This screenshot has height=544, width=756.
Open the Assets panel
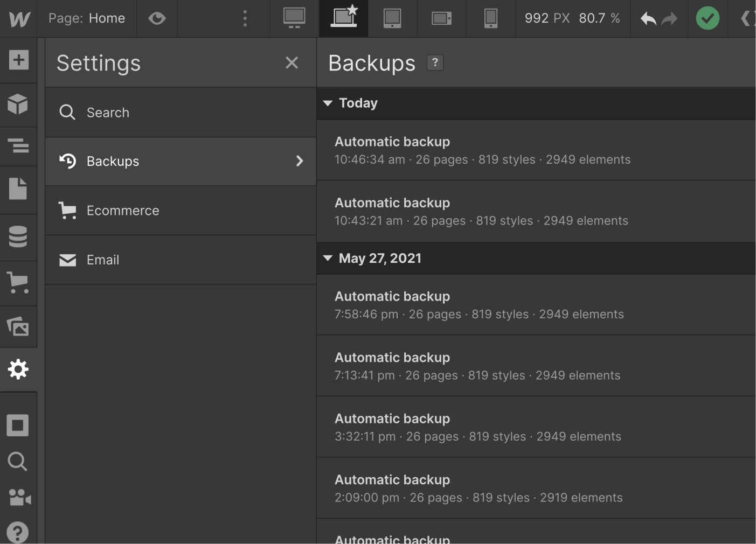pos(19,326)
